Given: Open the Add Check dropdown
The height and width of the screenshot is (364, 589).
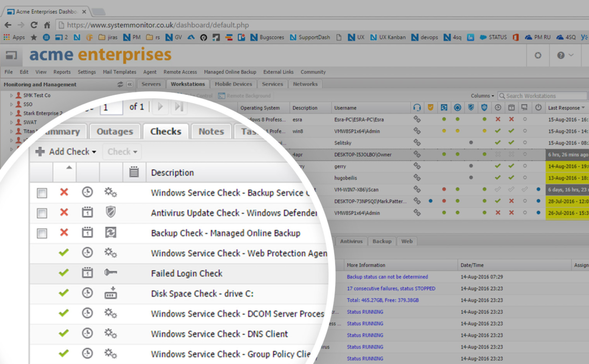Looking at the screenshot, I should 66,152.
